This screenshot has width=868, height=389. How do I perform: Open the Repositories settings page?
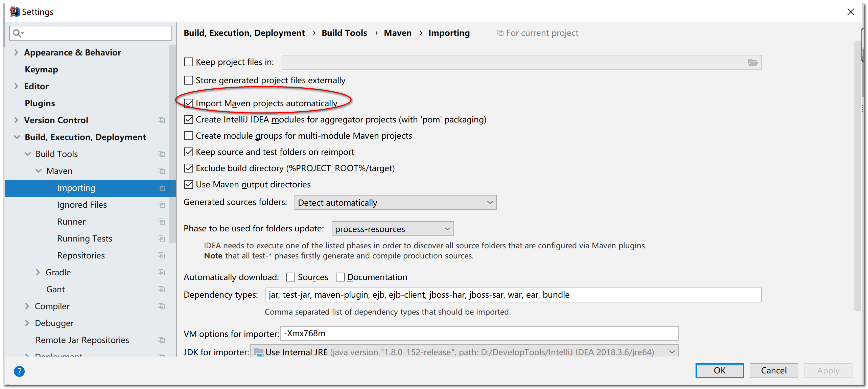(81, 255)
